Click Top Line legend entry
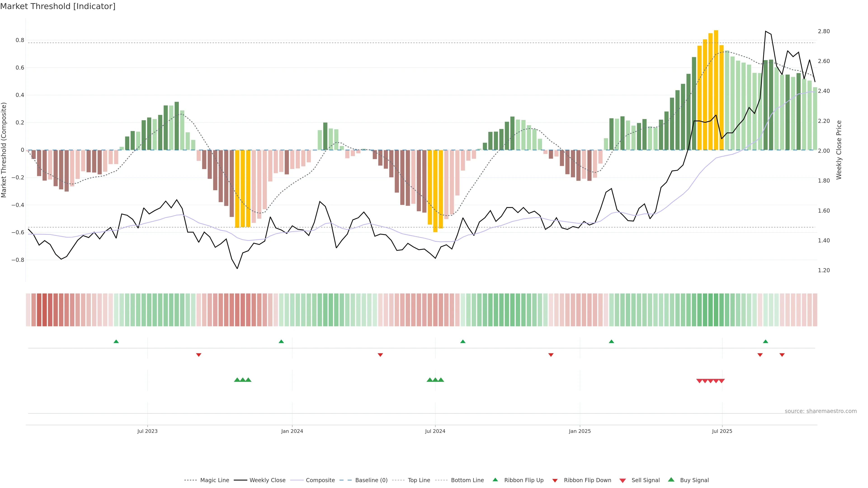This screenshot has height=488, width=868. pos(419,480)
